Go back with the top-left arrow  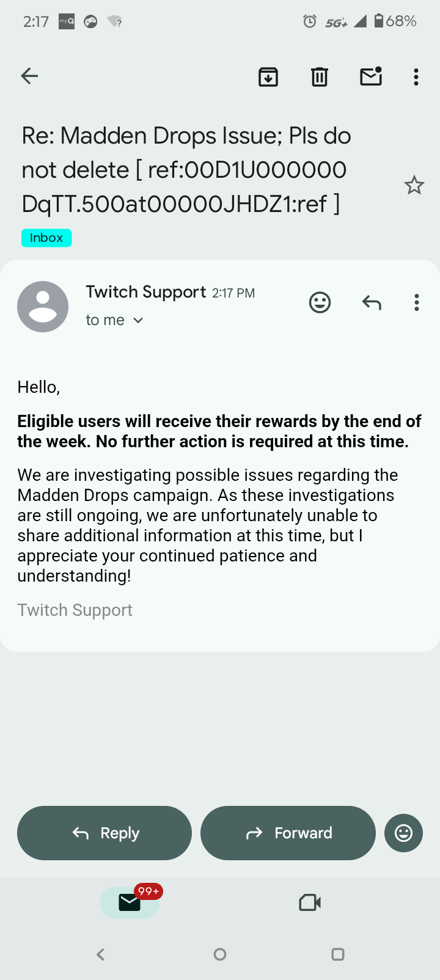point(29,76)
